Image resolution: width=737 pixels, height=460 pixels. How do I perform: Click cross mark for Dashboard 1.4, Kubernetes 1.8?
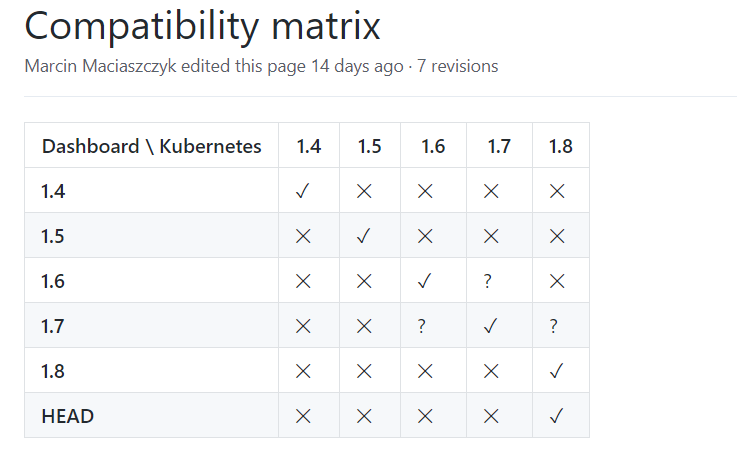(x=557, y=191)
